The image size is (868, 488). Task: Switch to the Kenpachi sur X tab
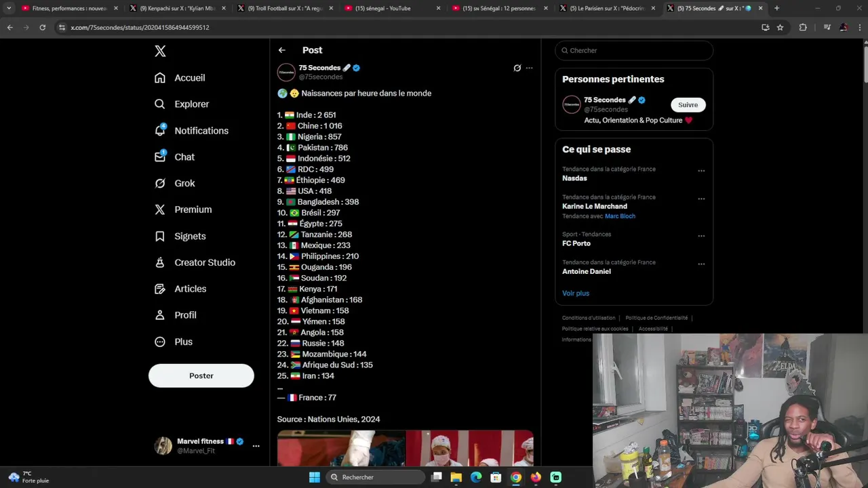tap(176, 8)
